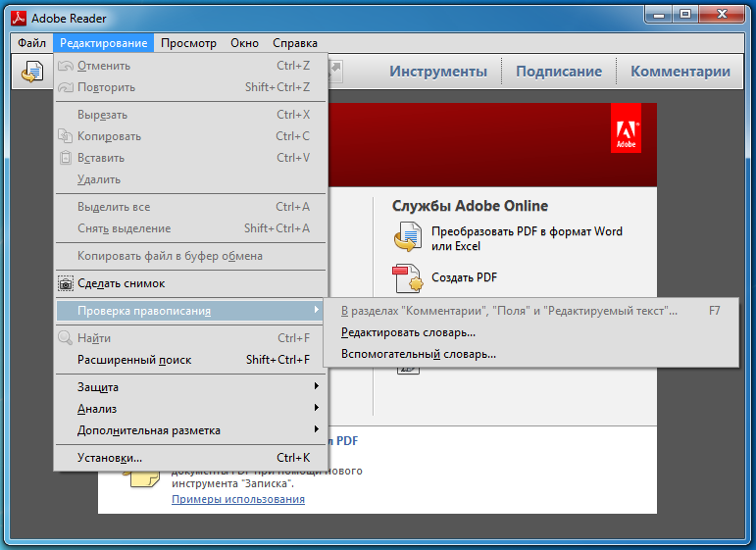Click the Создать PDF service link
This screenshot has width=756, height=550.
(465, 277)
